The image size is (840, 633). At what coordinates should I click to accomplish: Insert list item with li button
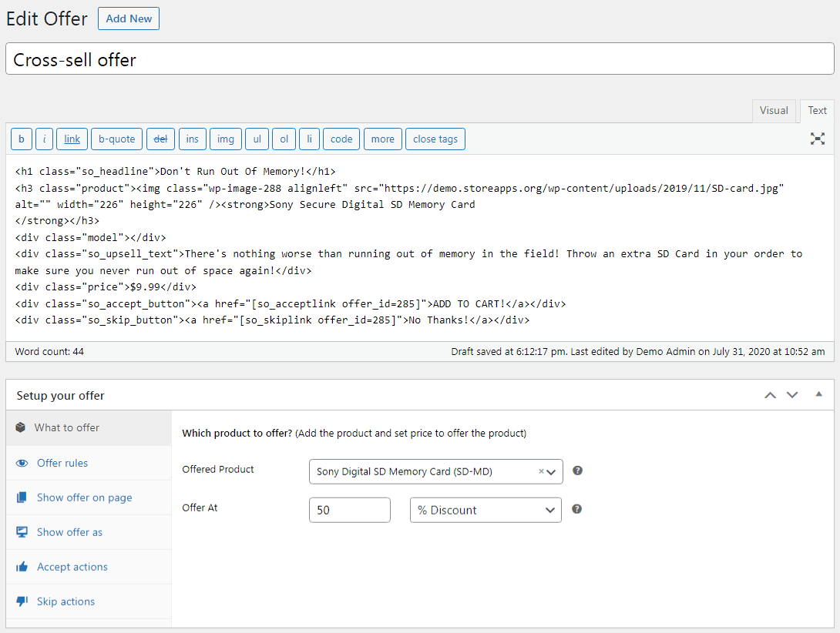coord(309,139)
